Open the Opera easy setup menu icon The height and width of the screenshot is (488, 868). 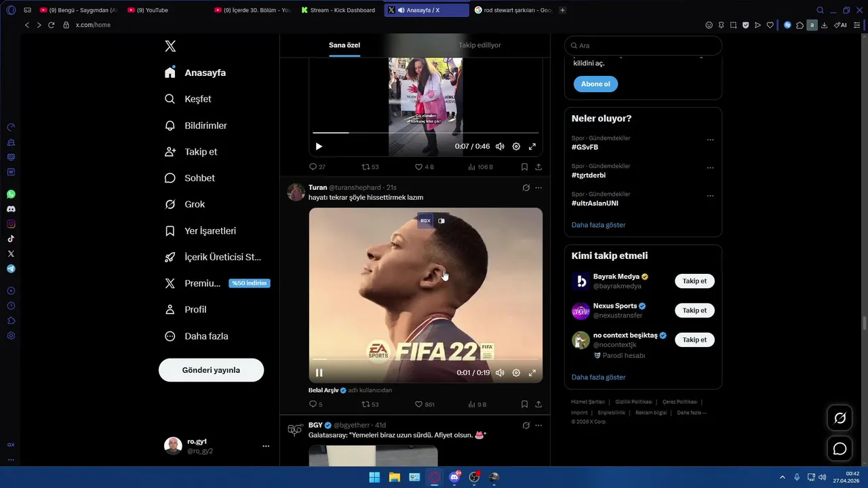coord(859,25)
